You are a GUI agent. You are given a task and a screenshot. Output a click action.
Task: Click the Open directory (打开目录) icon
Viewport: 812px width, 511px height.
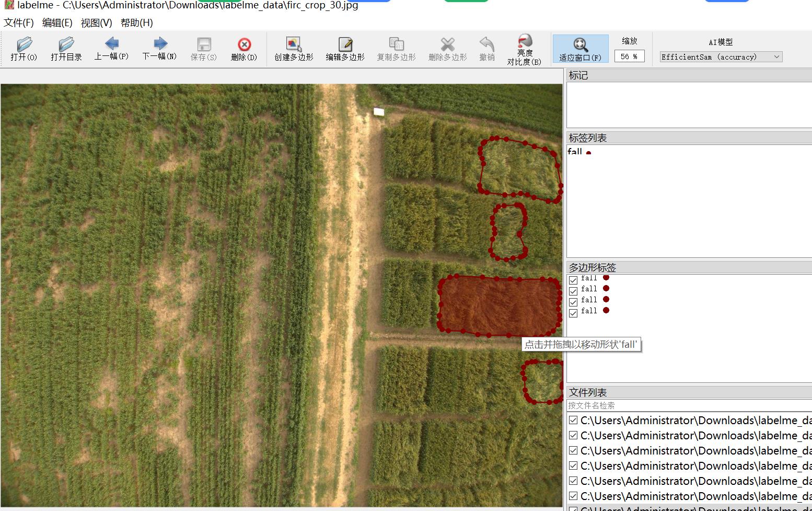66,49
